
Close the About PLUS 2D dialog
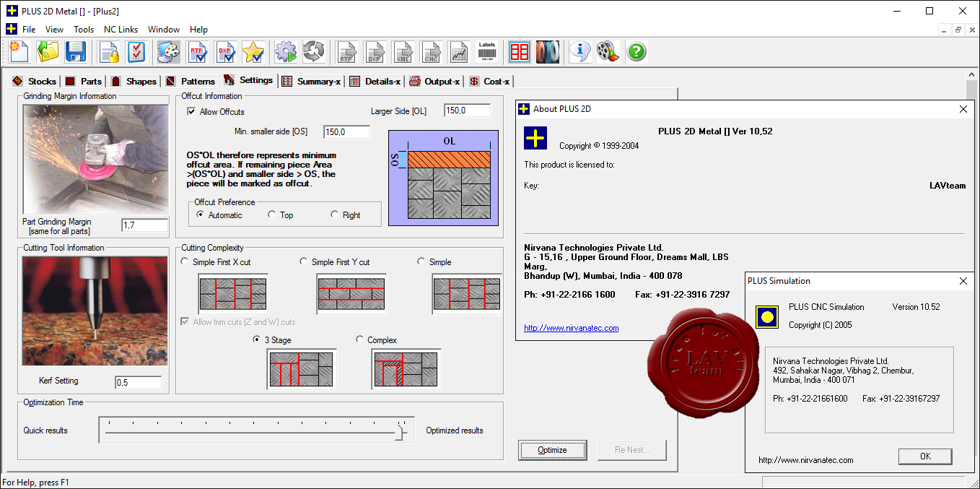963,109
